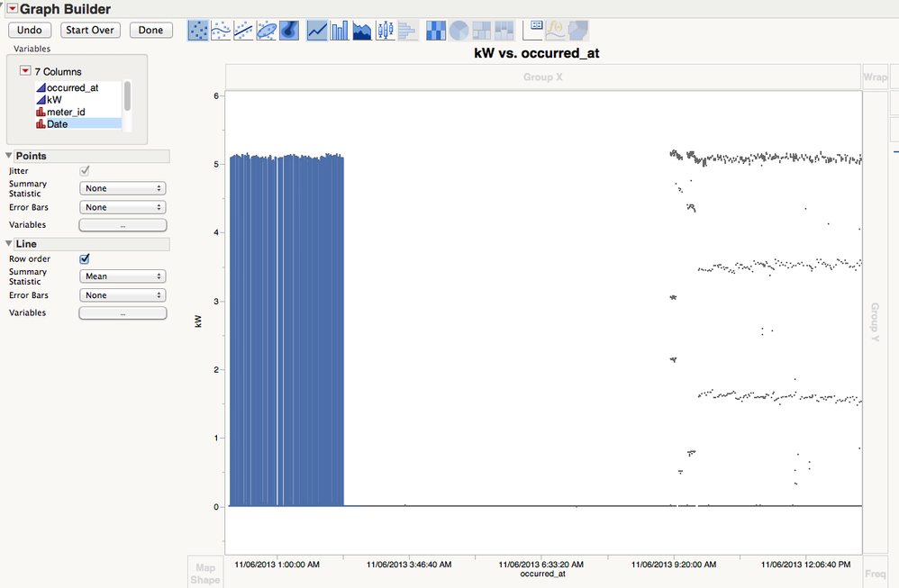
Task: Click the occurred_at x-axis label
Action: [x=543, y=574]
